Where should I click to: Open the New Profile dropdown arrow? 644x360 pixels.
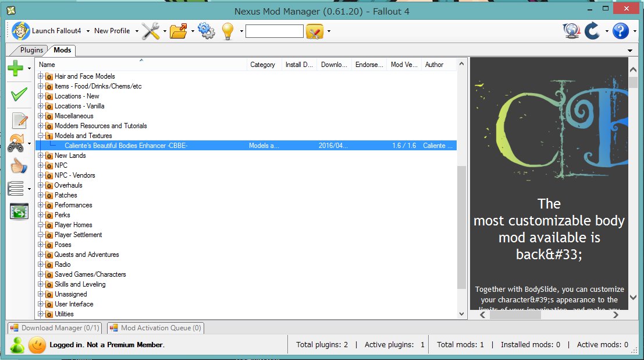pyautogui.click(x=137, y=31)
